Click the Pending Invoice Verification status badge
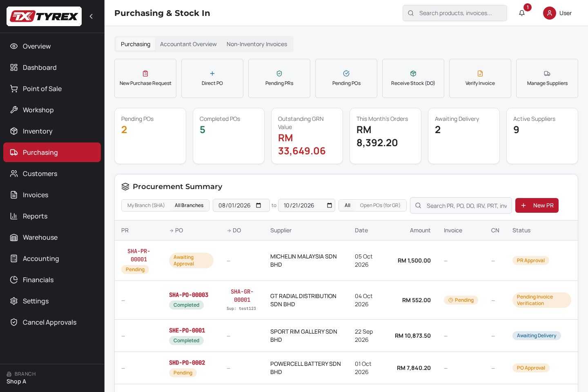 (541, 300)
